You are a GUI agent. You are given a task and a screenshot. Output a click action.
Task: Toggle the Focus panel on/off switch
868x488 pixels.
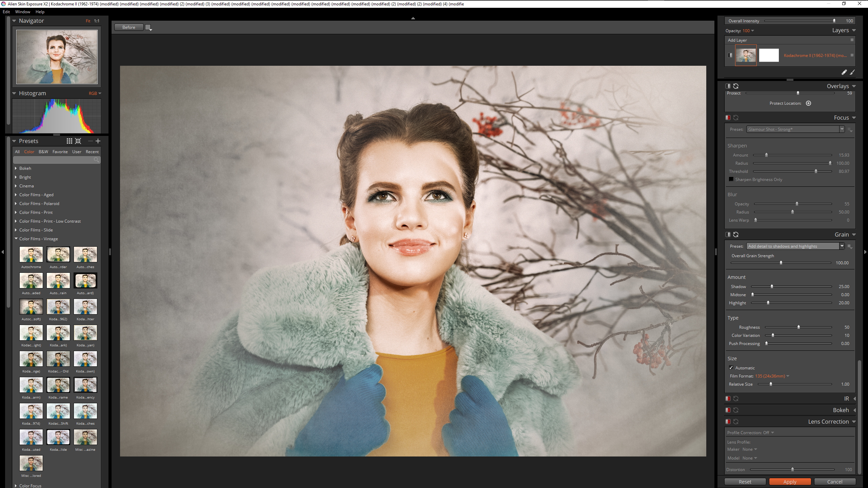pos(728,118)
